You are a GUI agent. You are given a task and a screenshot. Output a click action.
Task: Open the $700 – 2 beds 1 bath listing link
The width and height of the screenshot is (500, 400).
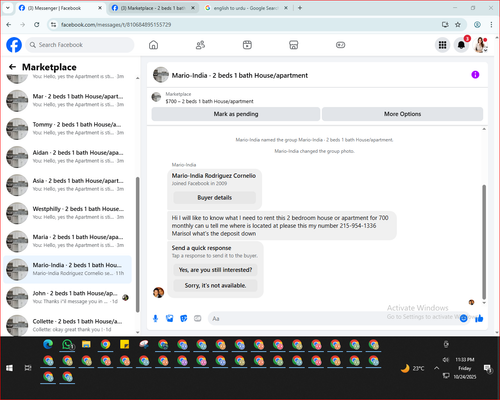(x=209, y=101)
